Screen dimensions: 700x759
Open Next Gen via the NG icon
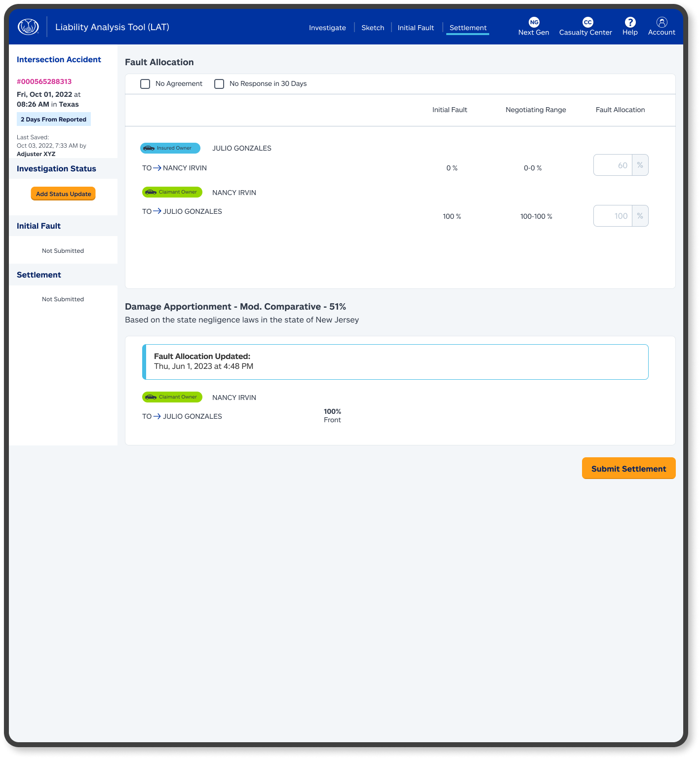[x=534, y=22]
